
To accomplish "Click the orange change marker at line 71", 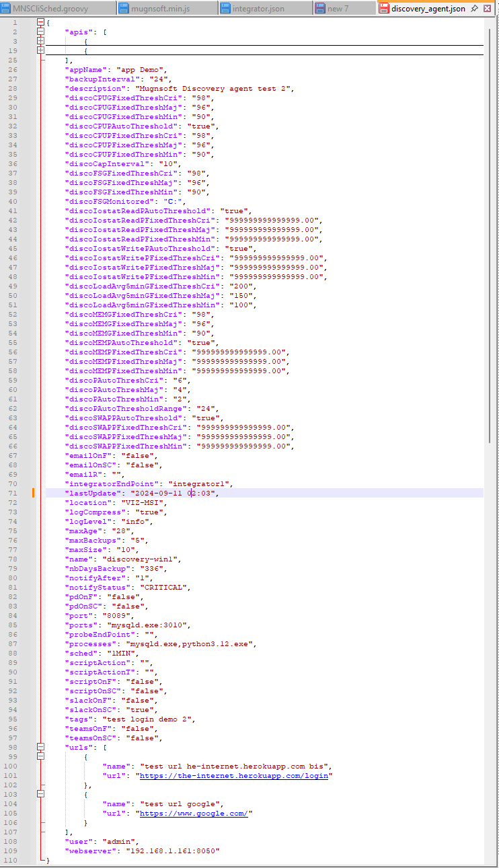I will pyautogui.click(x=33, y=493).
